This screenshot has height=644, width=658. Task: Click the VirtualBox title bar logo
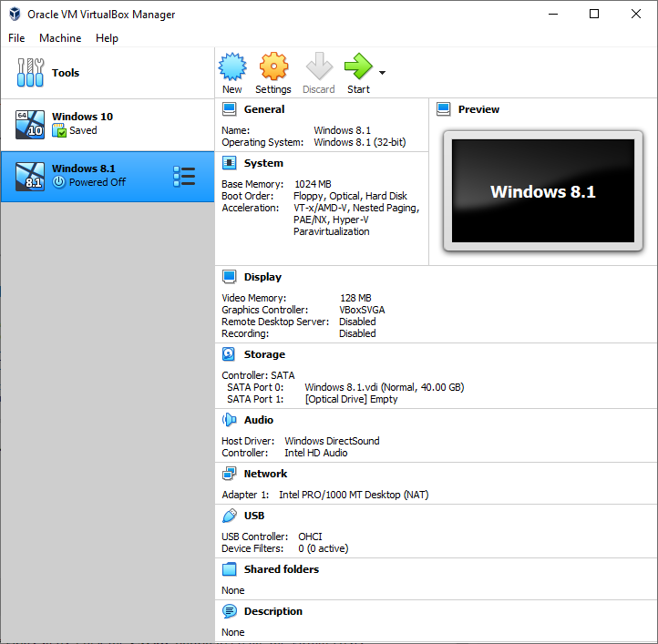point(15,14)
